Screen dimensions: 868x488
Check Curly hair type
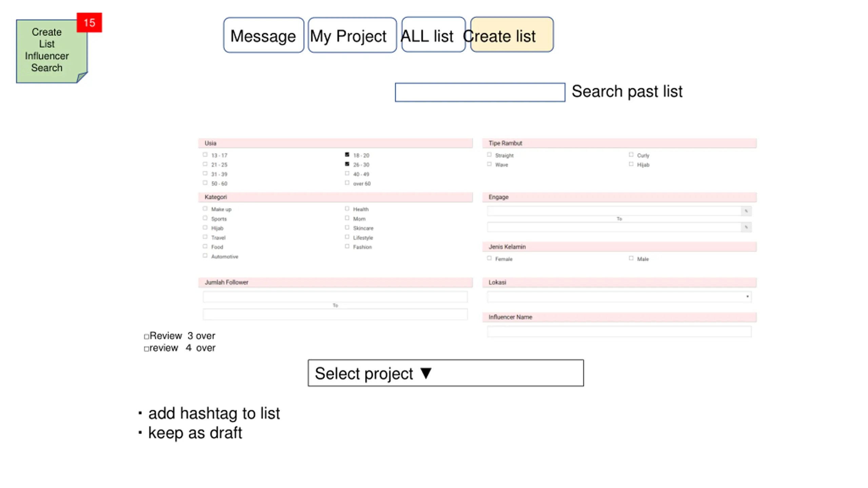[x=631, y=155]
